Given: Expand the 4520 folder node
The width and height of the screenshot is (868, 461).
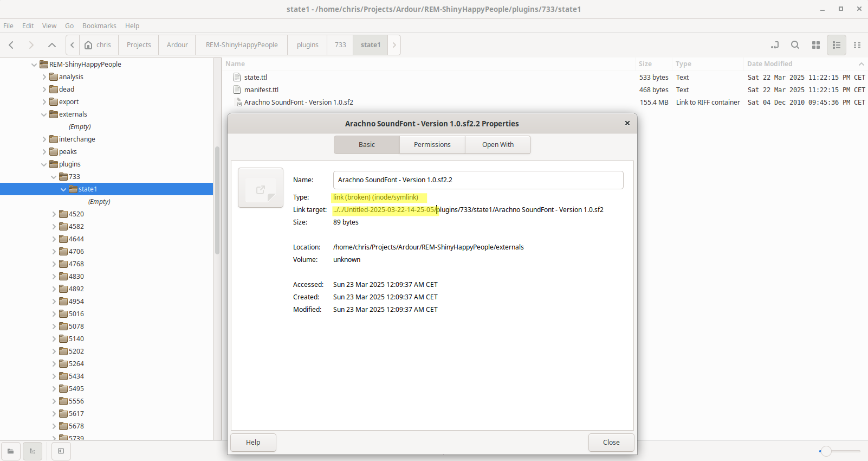Looking at the screenshot, I should click(x=54, y=214).
